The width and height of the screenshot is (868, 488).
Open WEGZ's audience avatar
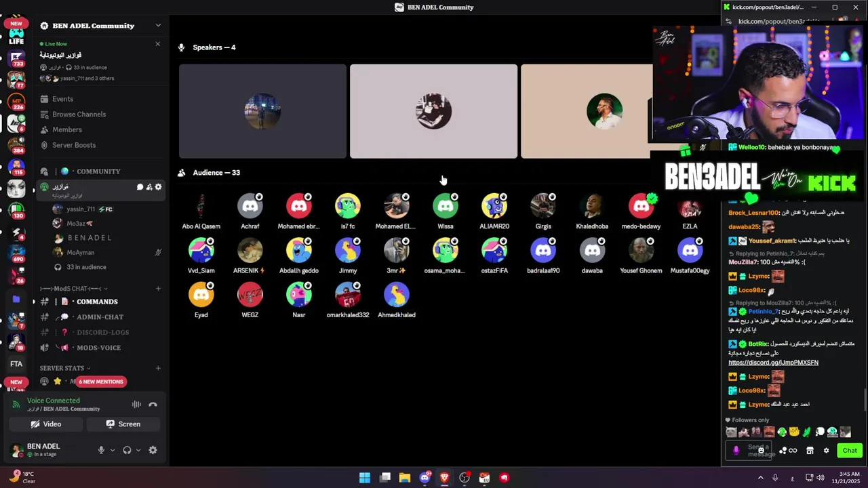[250, 295]
